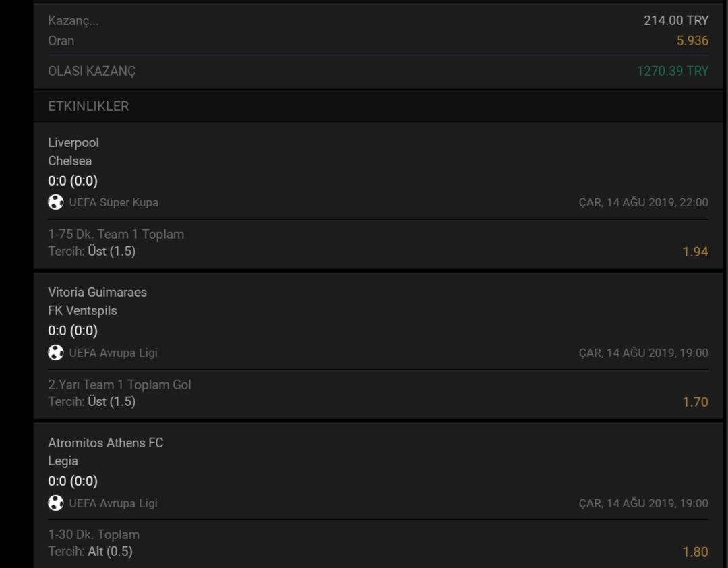Click the 1.80 odds for Atromitos bet

(x=695, y=552)
